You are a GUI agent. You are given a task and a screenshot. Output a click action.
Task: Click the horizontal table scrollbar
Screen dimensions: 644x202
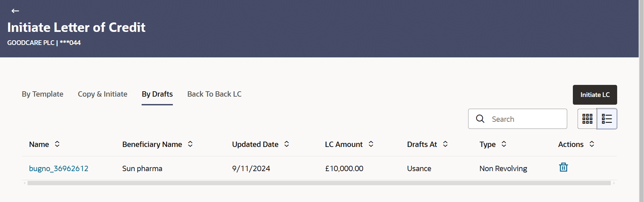click(319, 183)
